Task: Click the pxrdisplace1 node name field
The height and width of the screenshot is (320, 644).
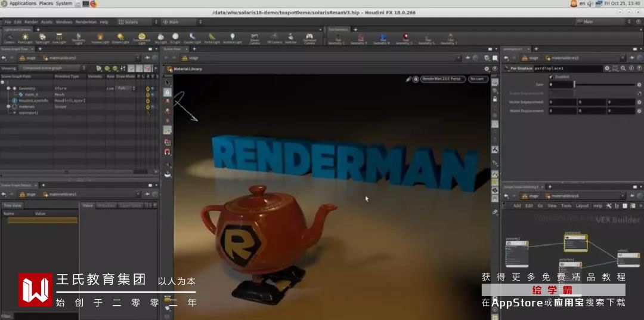Action: (568, 68)
